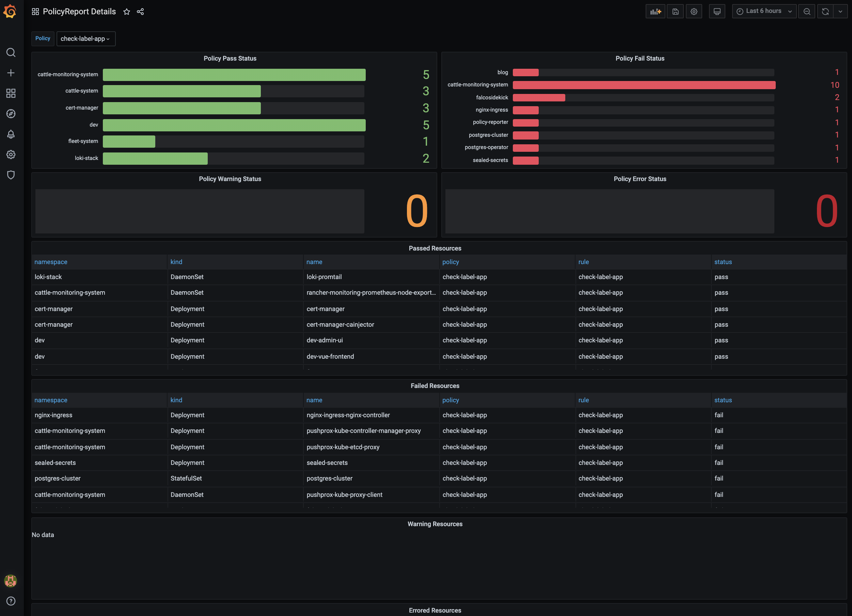Save dashboard using the floppy icon
The width and height of the screenshot is (852, 616).
click(x=675, y=11)
